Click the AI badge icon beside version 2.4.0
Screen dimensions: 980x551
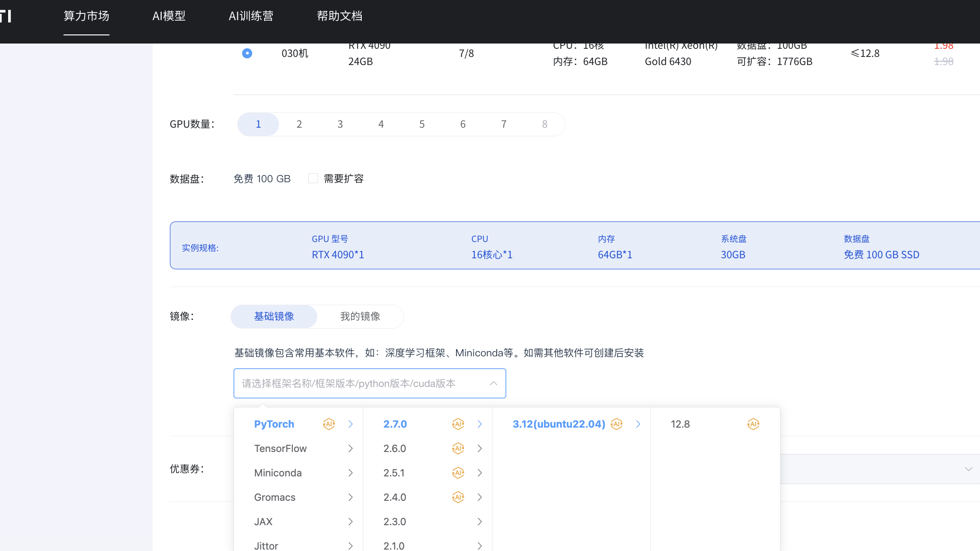[458, 497]
